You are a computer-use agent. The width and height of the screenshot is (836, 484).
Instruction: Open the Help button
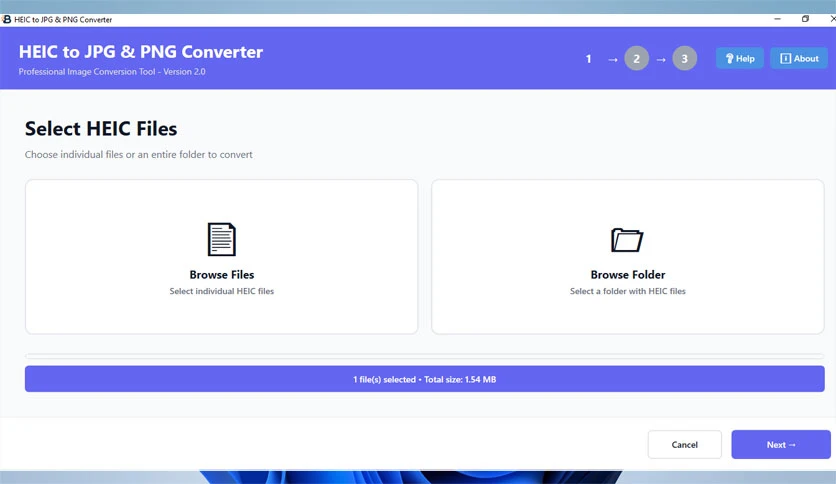pos(739,58)
